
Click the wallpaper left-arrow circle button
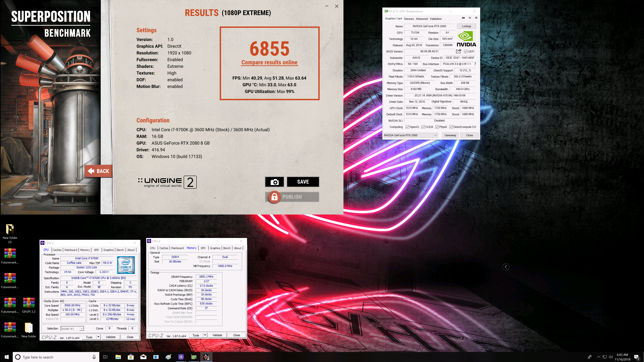pyautogui.click(x=506, y=267)
